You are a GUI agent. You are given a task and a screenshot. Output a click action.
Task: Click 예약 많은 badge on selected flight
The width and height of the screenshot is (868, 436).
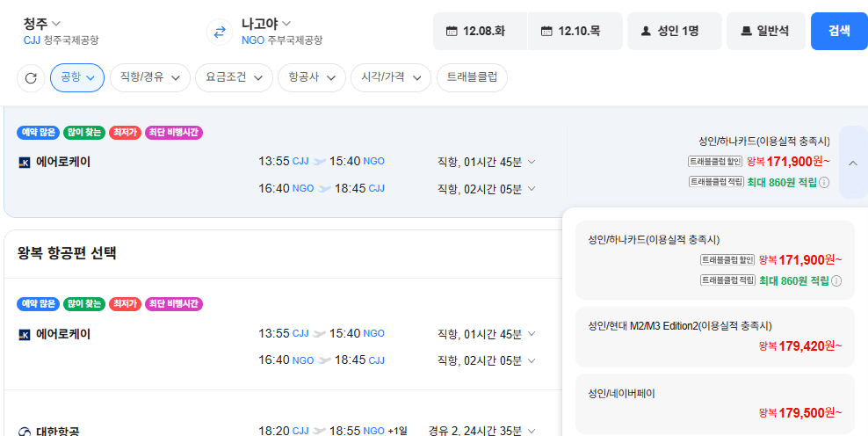[x=39, y=133]
